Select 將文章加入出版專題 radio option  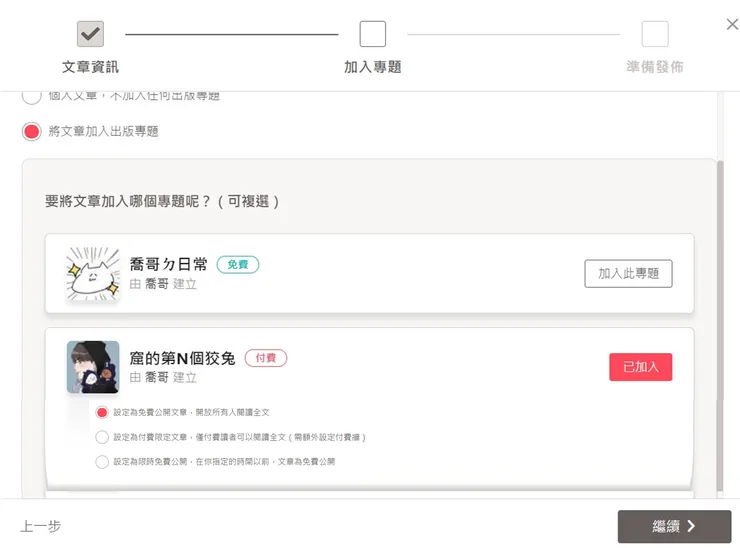click(32, 131)
